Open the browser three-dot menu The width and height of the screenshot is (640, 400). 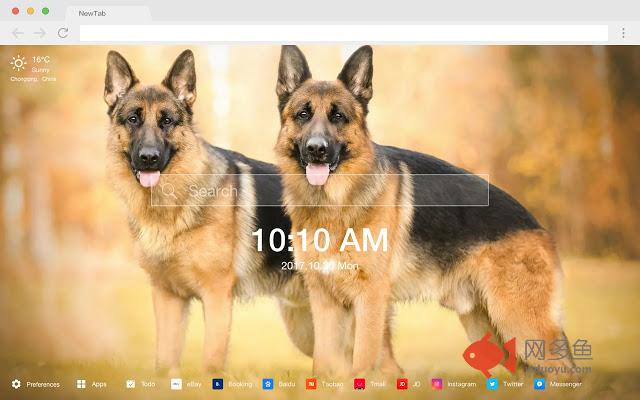pyautogui.click(x=623, y=33)
